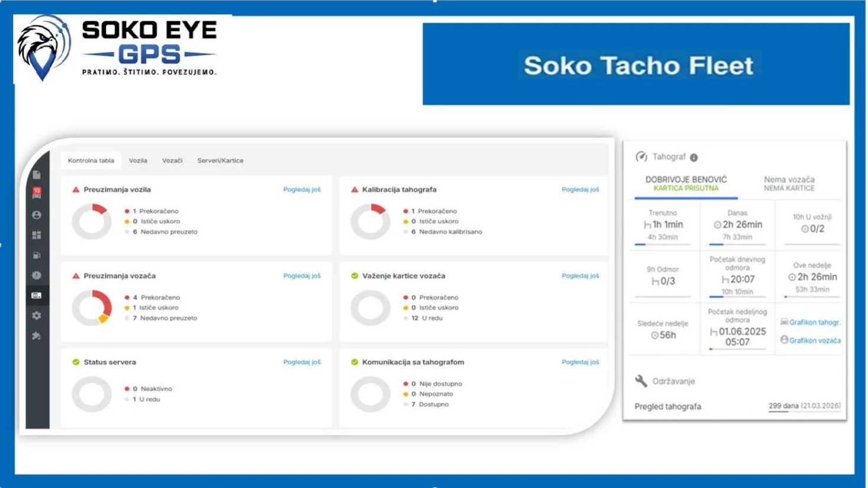This screenshot has width=868, height=488.
Task: Open the document page icon in sidebar
Action: (37, 174)
